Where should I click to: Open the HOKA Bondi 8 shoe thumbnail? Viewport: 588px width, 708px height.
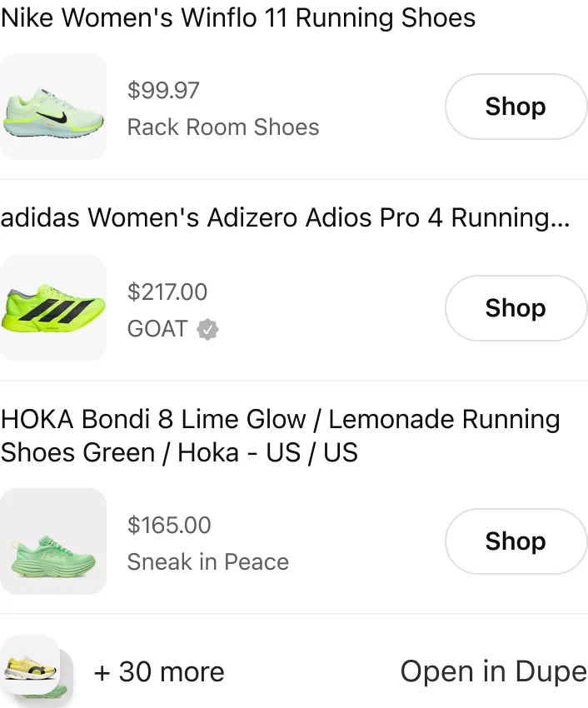pyautogui.click(x=53, y=541)
